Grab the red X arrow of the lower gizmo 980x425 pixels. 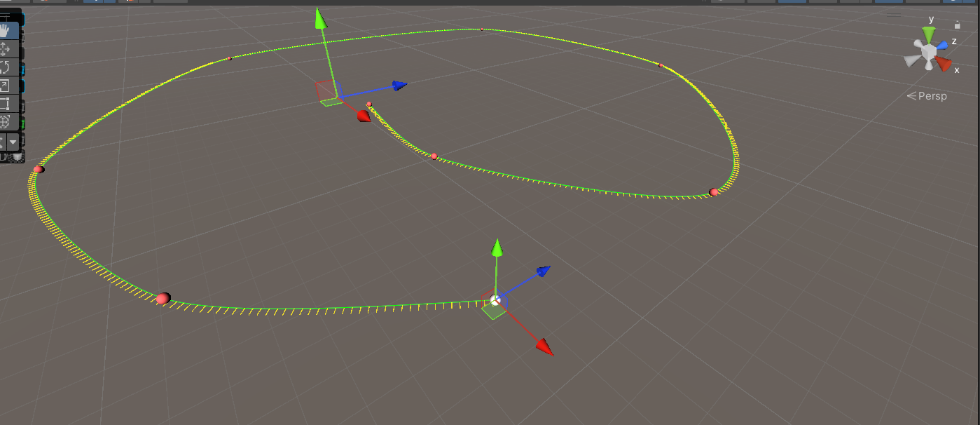544,346
